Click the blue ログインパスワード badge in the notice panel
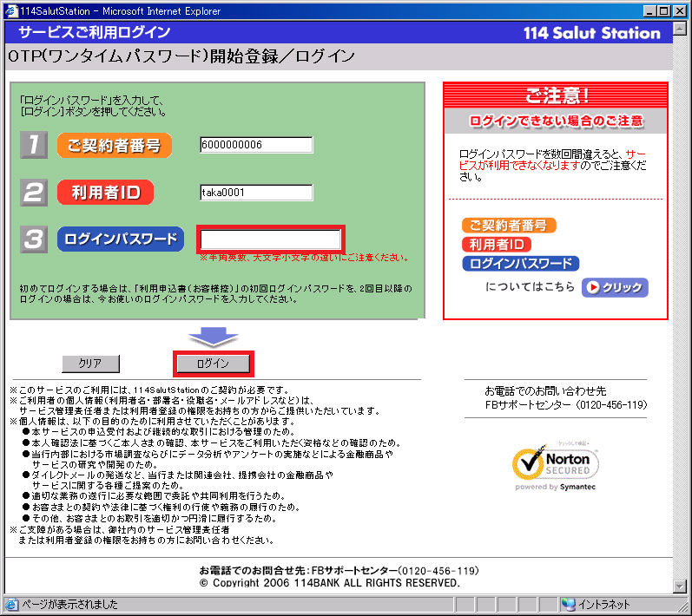The image size is (692, 616). (520, 264)
